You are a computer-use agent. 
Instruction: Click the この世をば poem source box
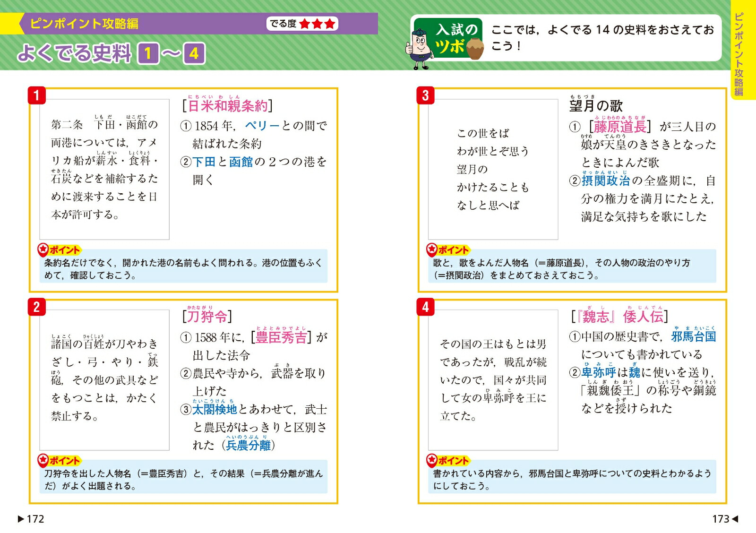(493, 169)
